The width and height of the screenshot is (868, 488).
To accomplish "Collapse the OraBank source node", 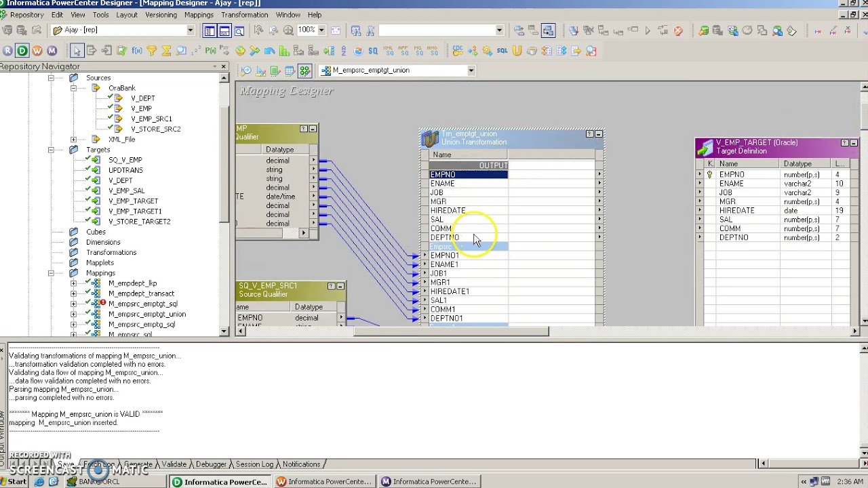I will click(73, 88).
